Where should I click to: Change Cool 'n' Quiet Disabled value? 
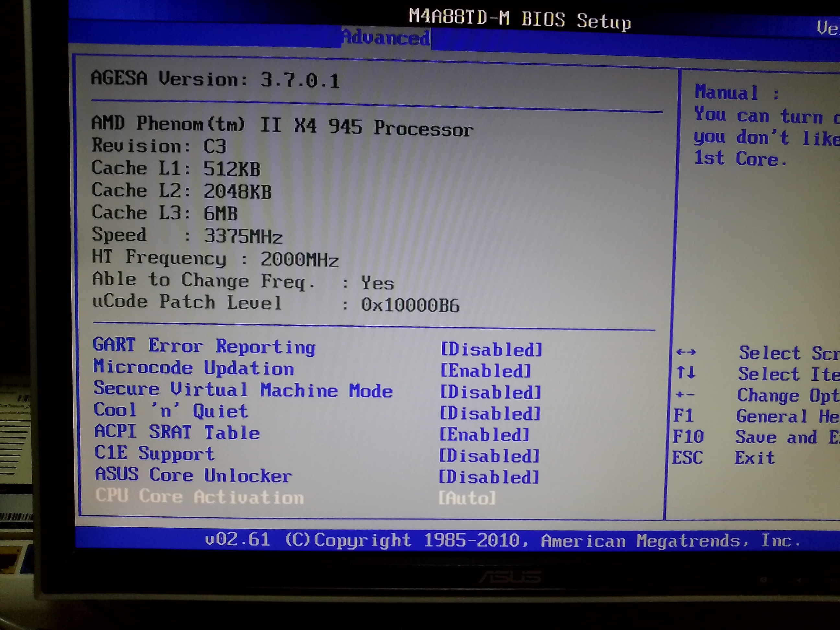point(490,414)
